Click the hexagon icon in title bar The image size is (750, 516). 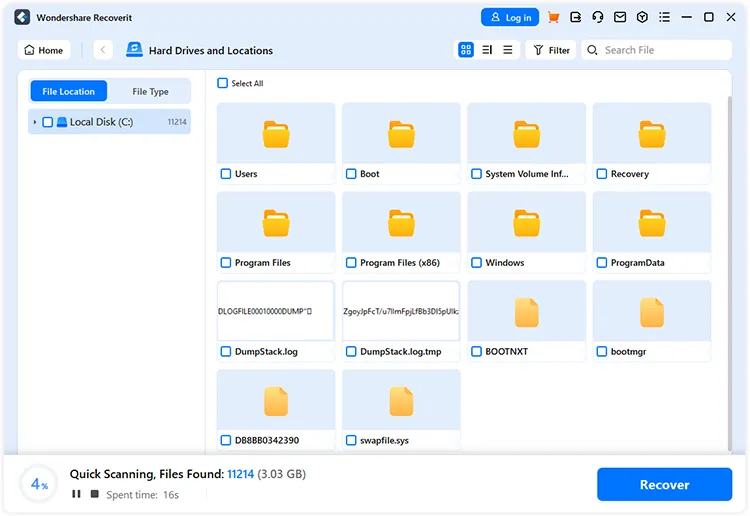642,17
